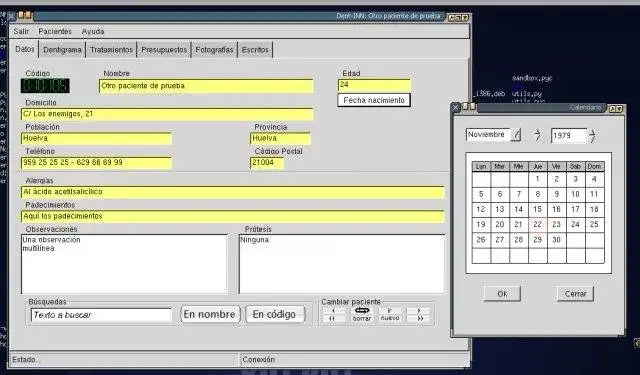Switch to the Tratamientos tab
The image size is (640, 375).
click(111, 50)
